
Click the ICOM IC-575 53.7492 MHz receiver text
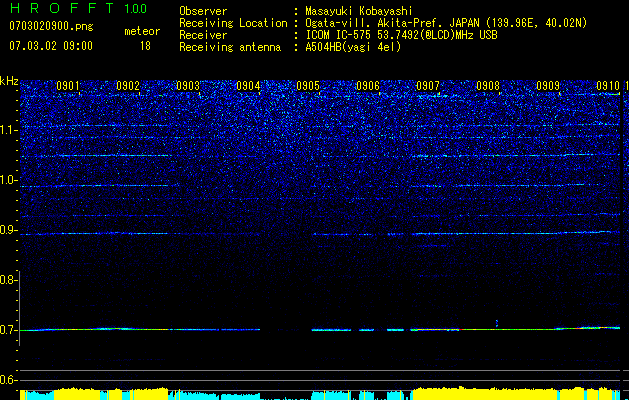401,35
